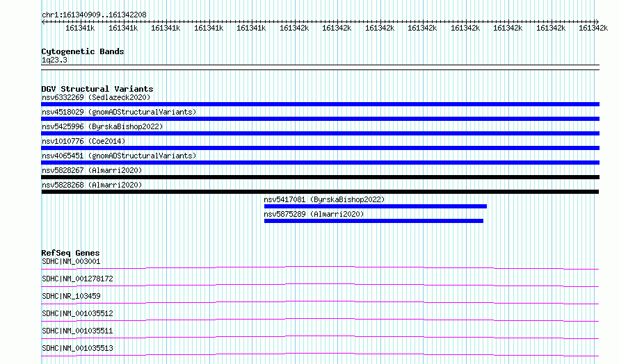Open variant nsv4065451 gnomAD label
This screenshot has height=364, width=619.
(x=119, y=156)
